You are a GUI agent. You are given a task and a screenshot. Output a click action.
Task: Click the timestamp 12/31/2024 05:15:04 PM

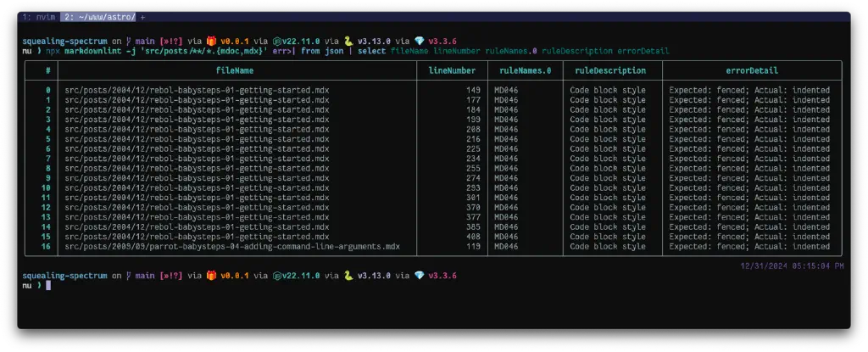tap(793, 266)
